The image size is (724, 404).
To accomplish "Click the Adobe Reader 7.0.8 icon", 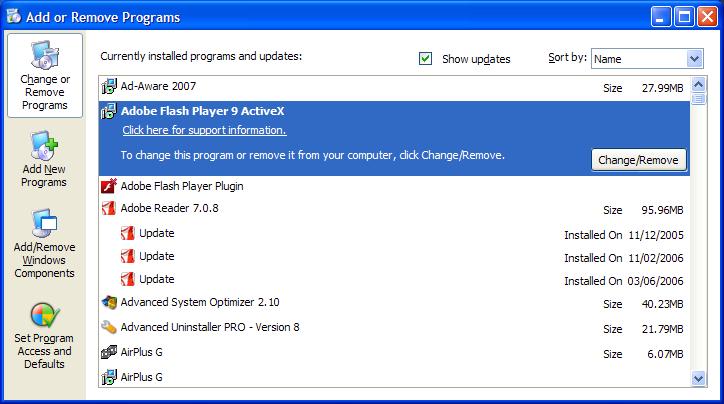I will click(109, 209).
